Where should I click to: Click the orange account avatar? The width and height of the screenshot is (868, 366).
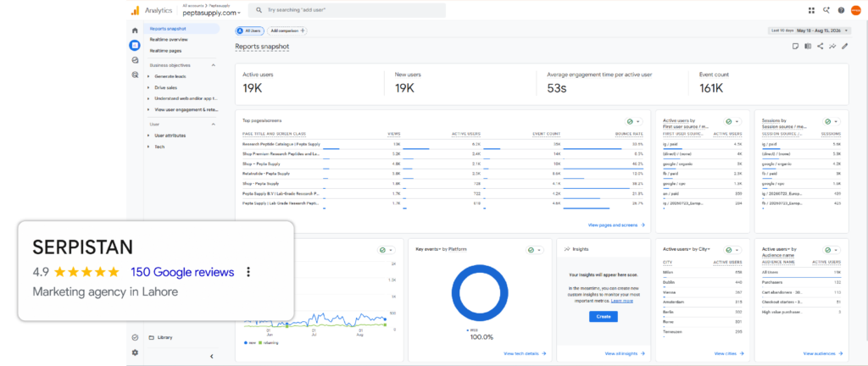point(856,10)
